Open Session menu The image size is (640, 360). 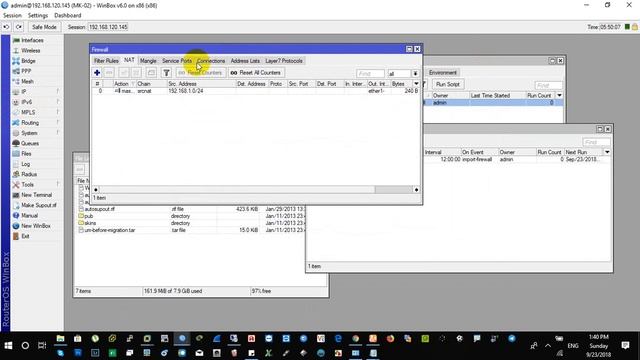[x=12, y=15]
